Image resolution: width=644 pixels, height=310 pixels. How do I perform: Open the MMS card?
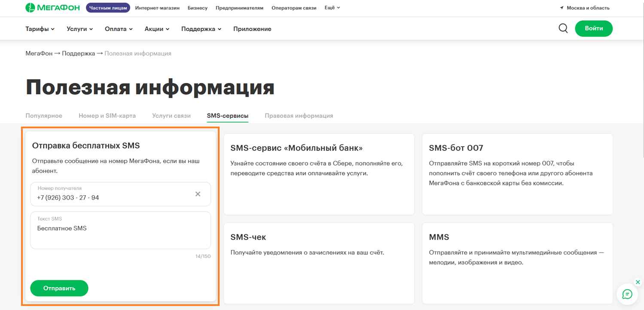[517, 263]
